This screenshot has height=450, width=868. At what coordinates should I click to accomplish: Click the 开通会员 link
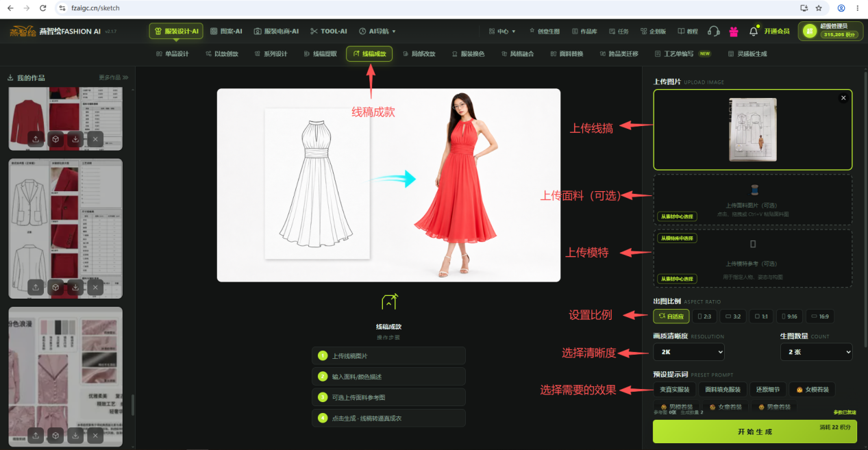pos(777,31)
